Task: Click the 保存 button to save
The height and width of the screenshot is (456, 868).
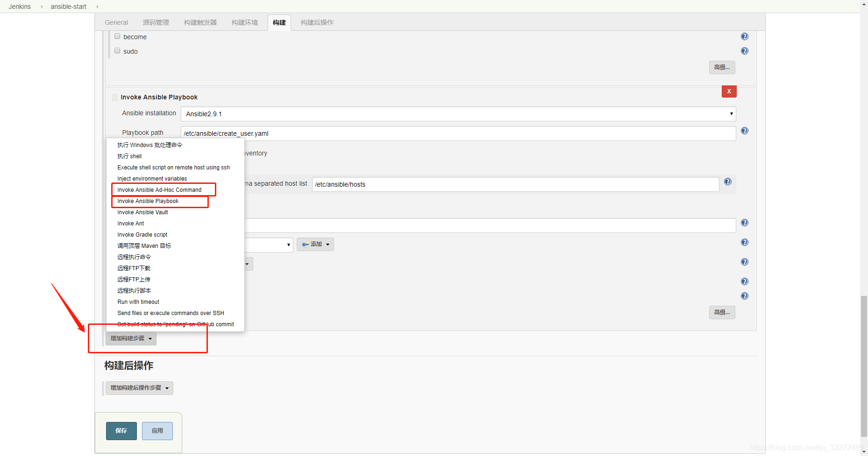Action: tap(121, 430)
